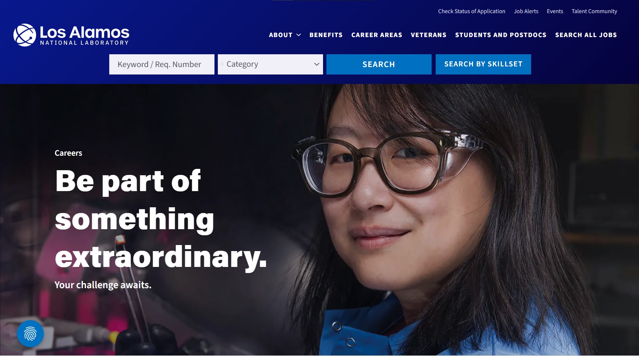639x364 pixels.
Task: Clear the Category selection with the small x
Action: [222, 64]
